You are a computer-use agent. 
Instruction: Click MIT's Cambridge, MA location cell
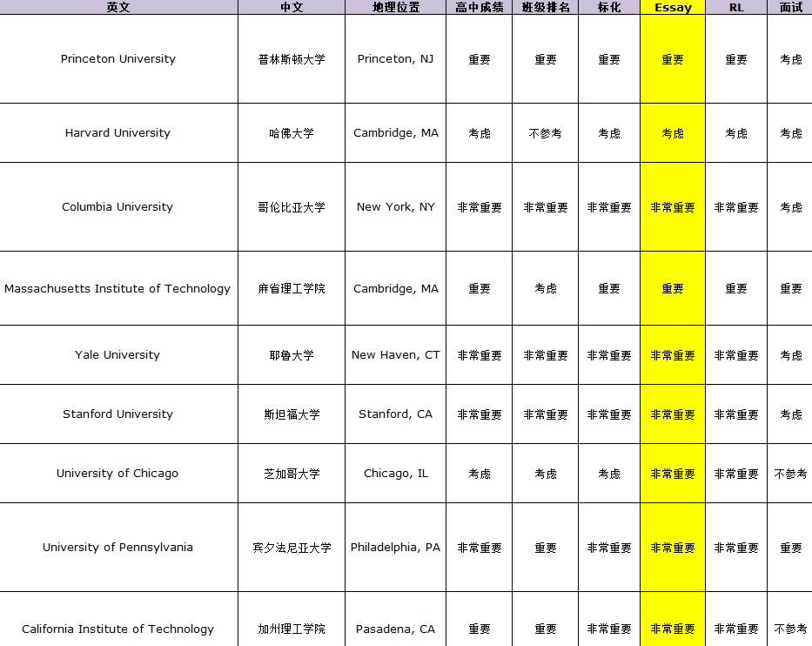pyautogui.click(x=396, y=288)
